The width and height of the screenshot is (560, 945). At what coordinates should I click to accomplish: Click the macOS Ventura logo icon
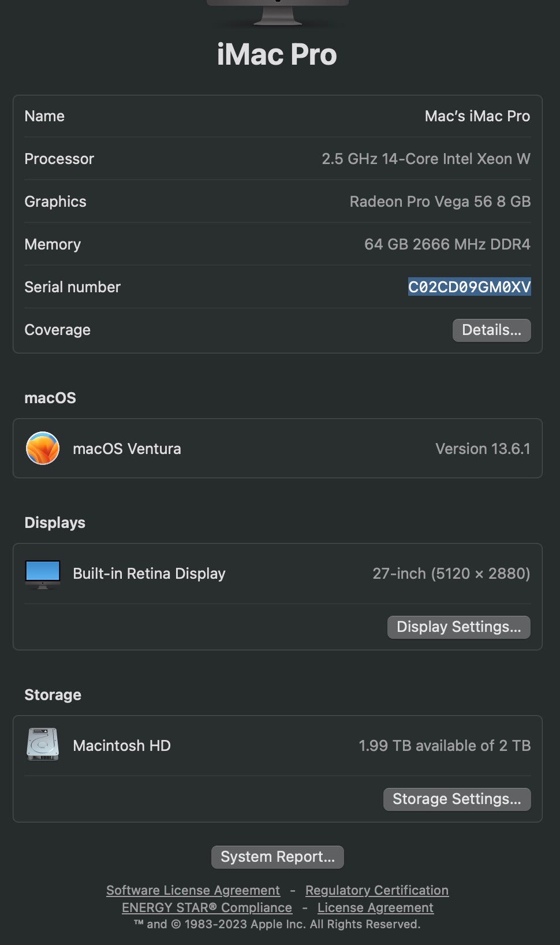tap(43, 448)
